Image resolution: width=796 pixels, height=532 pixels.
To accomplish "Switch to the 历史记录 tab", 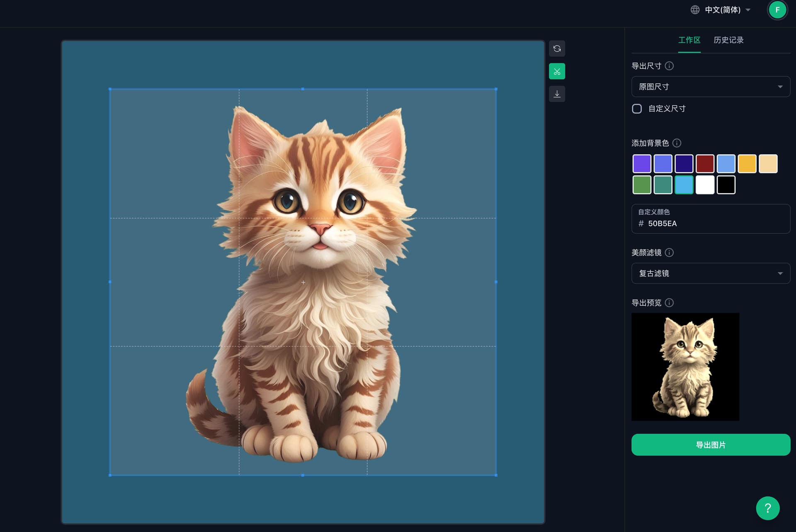I will (728, 40).
